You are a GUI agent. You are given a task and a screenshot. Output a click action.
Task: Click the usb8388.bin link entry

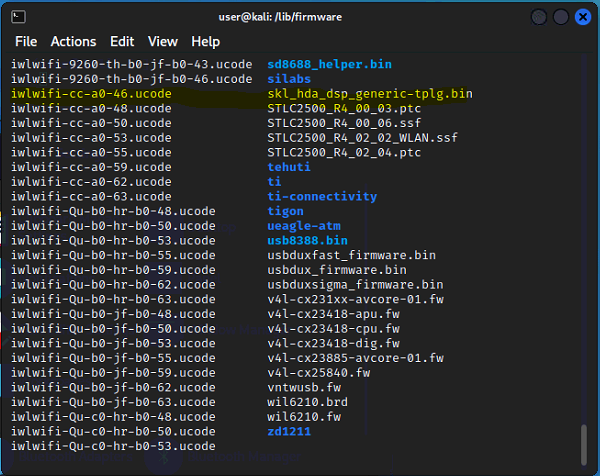tap(307, 240)
